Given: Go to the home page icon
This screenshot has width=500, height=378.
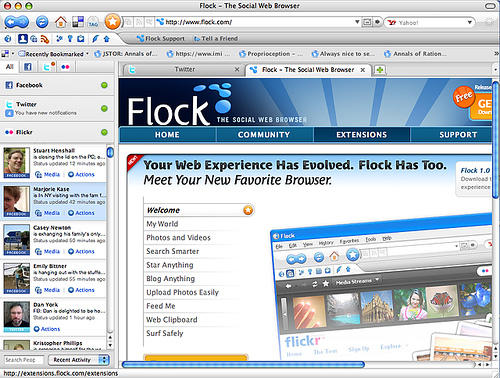Looking at the screenshot, I should tap(61, 22).
